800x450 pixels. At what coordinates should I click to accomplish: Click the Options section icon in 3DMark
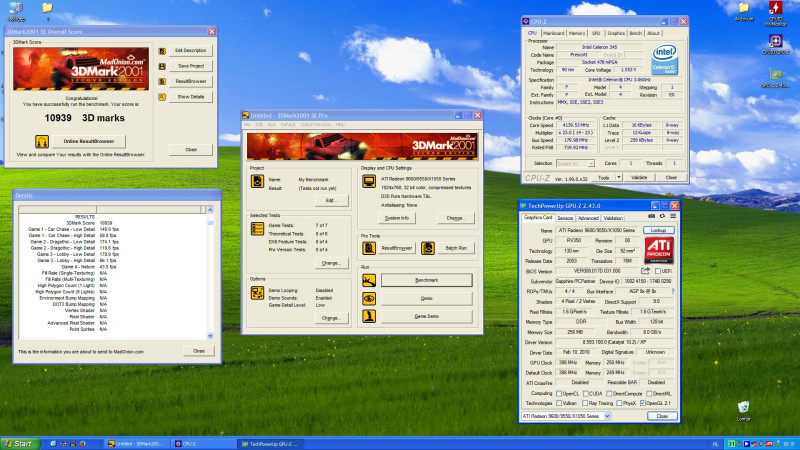pyautogui.click(x=257, y=293)
